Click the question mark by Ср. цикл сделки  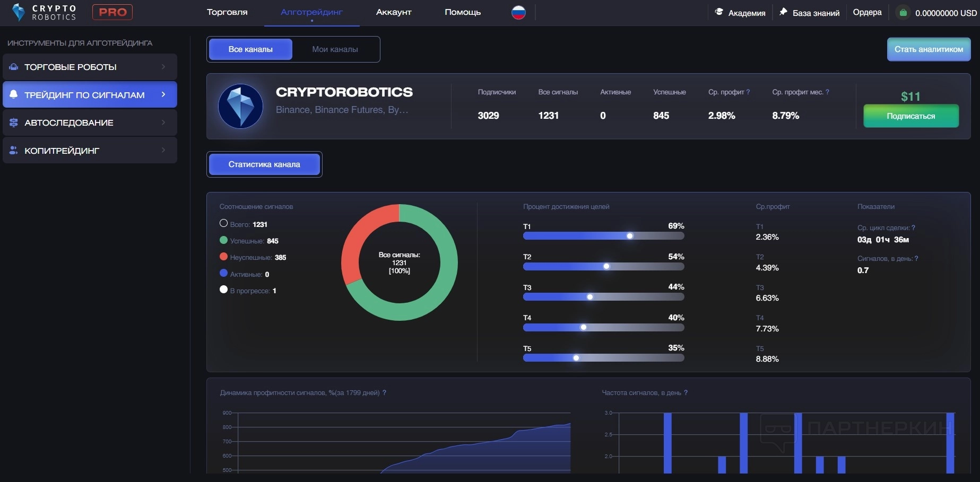[x=913, y=228]
